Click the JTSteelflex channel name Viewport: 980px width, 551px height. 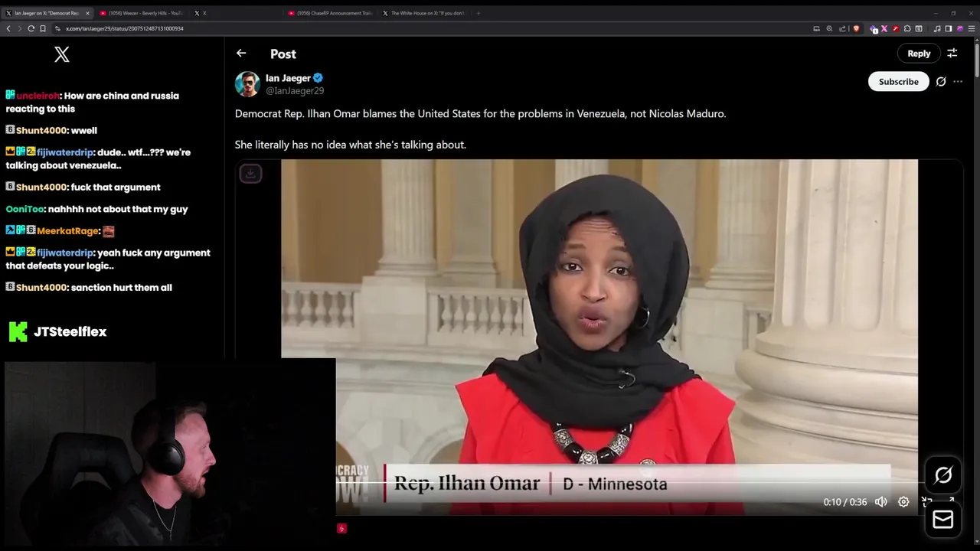click(70, 331)
